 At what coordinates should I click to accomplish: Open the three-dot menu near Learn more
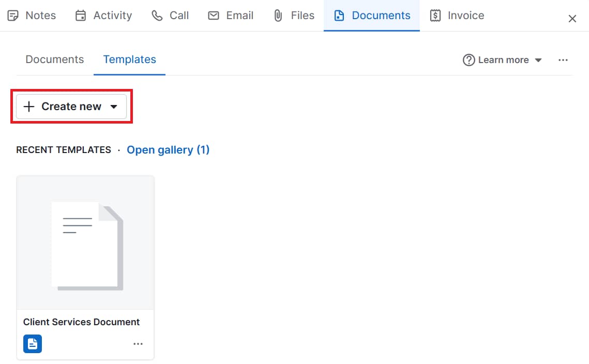pos(563,60)
